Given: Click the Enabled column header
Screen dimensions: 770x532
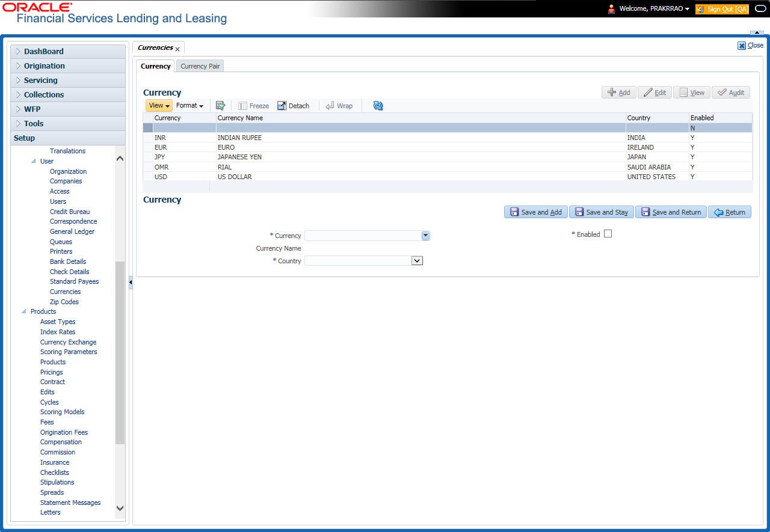Looking at the screenshot, I should [721, 118].
